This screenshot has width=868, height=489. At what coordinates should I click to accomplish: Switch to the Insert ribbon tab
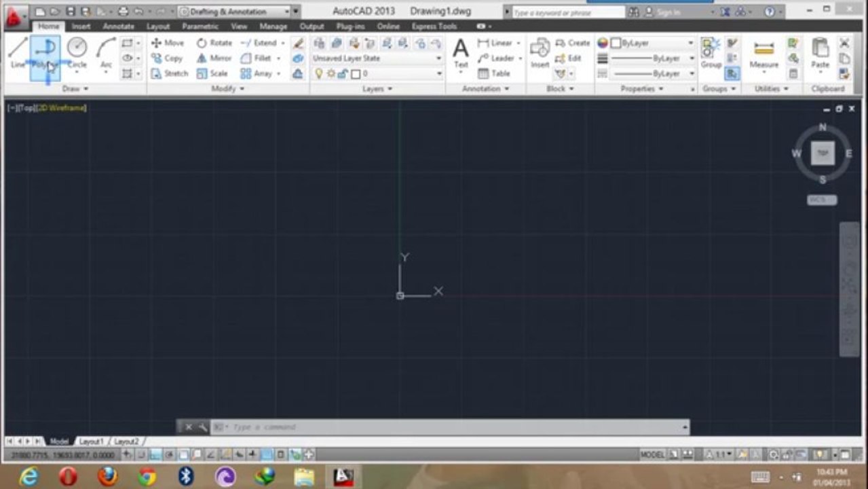(81, 26)
